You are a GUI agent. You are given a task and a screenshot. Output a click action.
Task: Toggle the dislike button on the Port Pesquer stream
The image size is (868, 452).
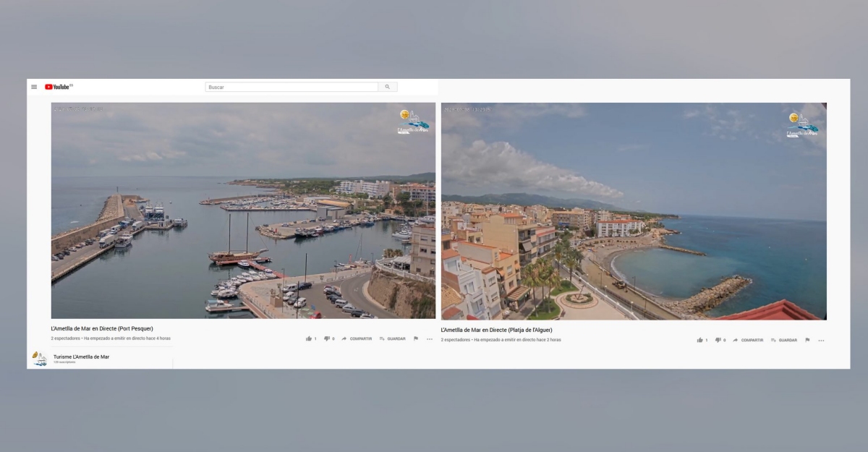(x=327, y=338)
